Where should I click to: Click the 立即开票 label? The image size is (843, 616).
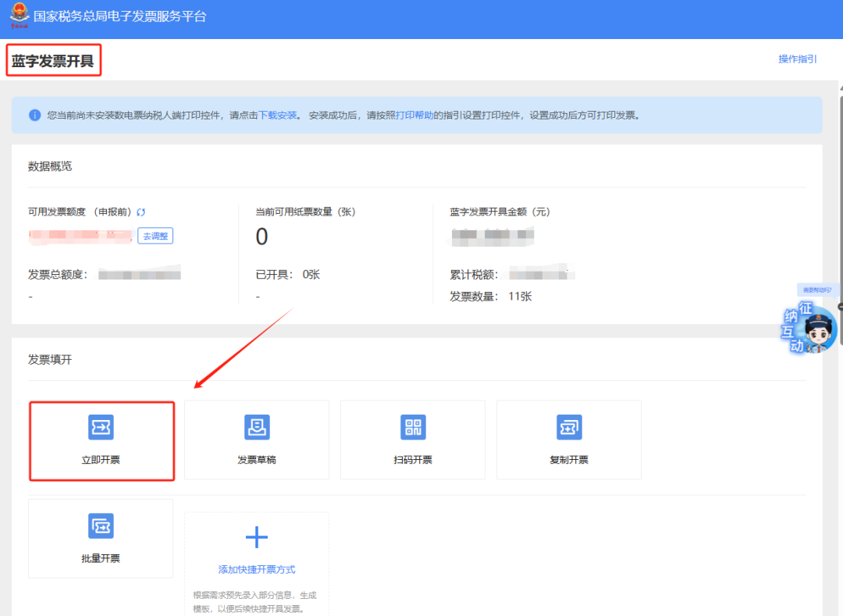click(101, 460)
